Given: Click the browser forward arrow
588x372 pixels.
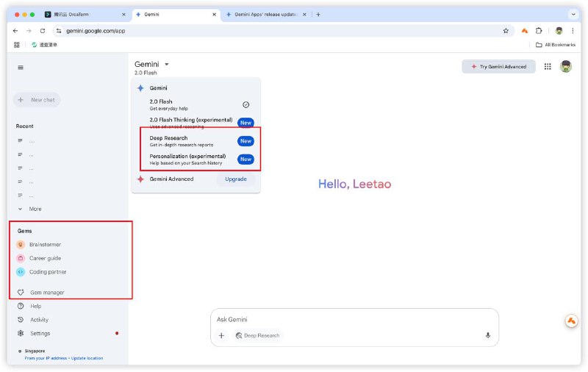Looking at the screenshot, I should [x=29, y=31].
